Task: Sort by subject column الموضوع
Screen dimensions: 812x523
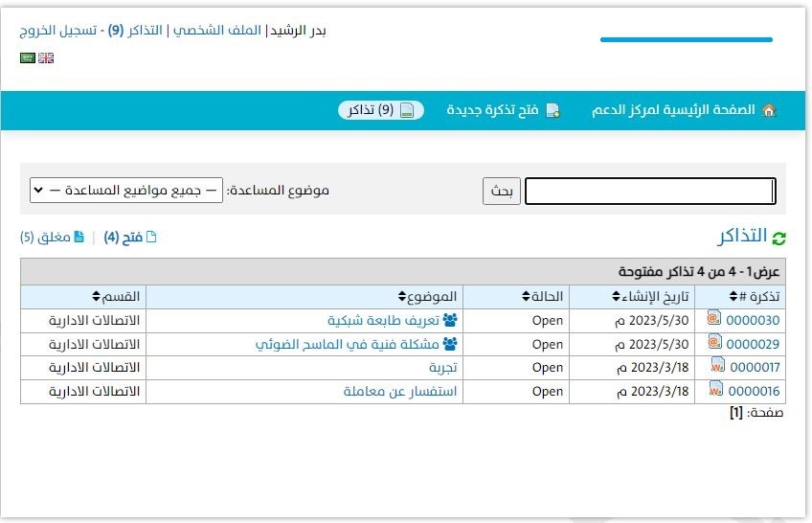Action: [x=428, y=296]
